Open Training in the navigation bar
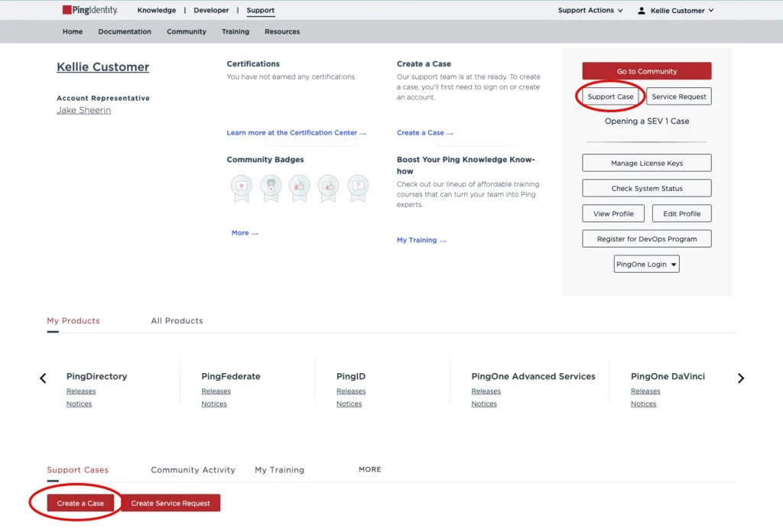The width and height of the screenshot is (783, 532). (x=236, y=31)
